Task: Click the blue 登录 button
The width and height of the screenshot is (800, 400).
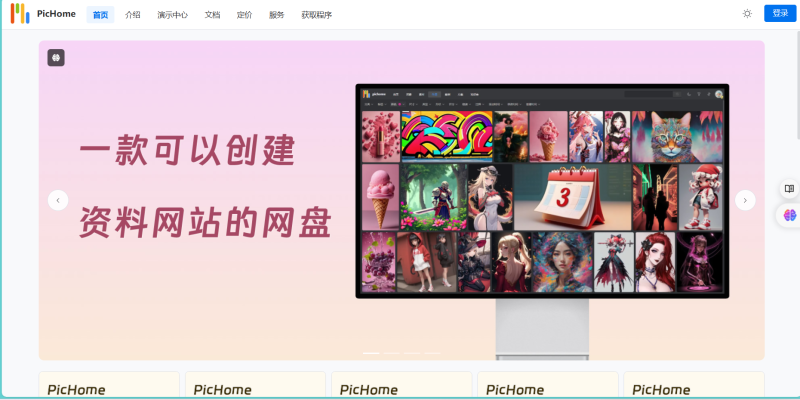Action: (780, 13)
